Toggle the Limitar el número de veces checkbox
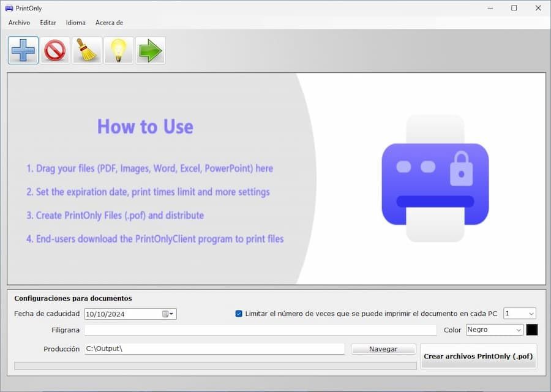This screenshot has height=392, width=551. click(x=239, y=314)
